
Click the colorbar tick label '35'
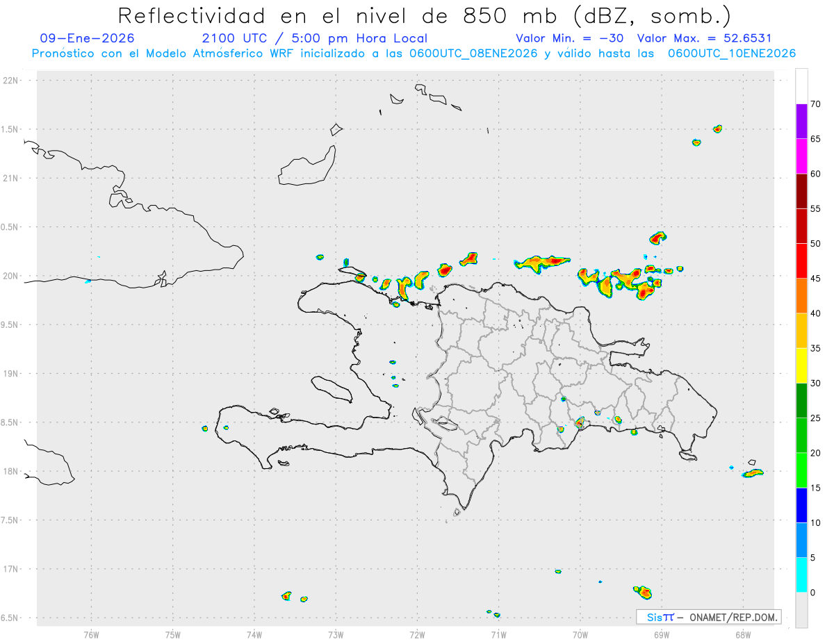(x=815, y=348)
